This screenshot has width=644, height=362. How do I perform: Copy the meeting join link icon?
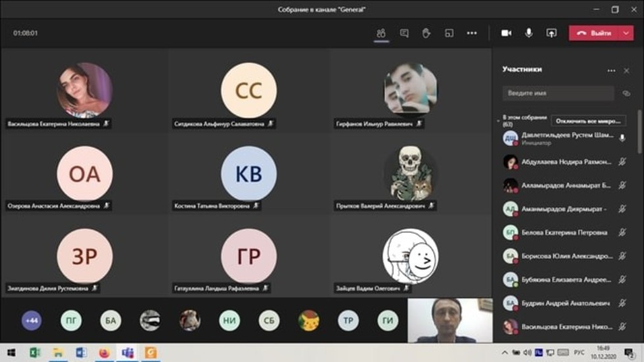pos(626,93)
